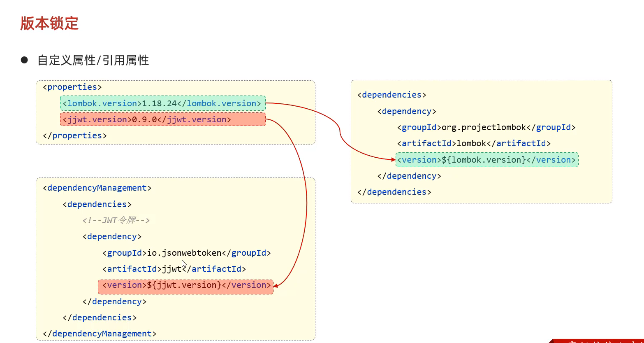Click the arrowhead pointing at ${lombok.version}
The height and width of the screenshot is (343, 644).
coord(393,159)
